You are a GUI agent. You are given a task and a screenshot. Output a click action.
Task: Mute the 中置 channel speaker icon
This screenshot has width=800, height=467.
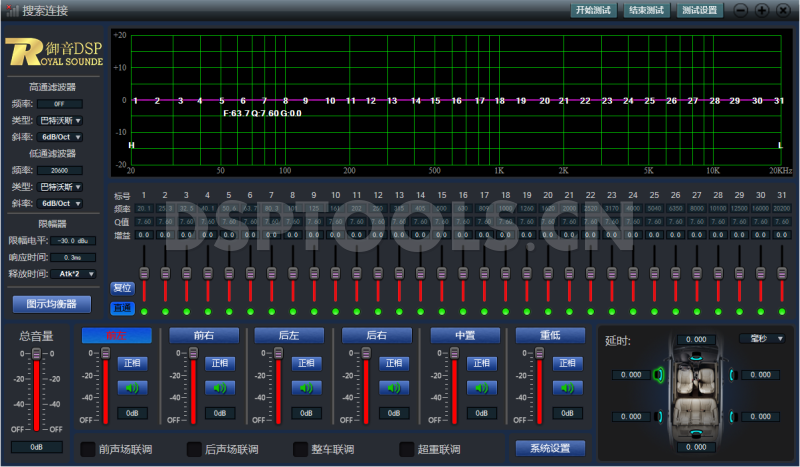(x=482, y=388)
